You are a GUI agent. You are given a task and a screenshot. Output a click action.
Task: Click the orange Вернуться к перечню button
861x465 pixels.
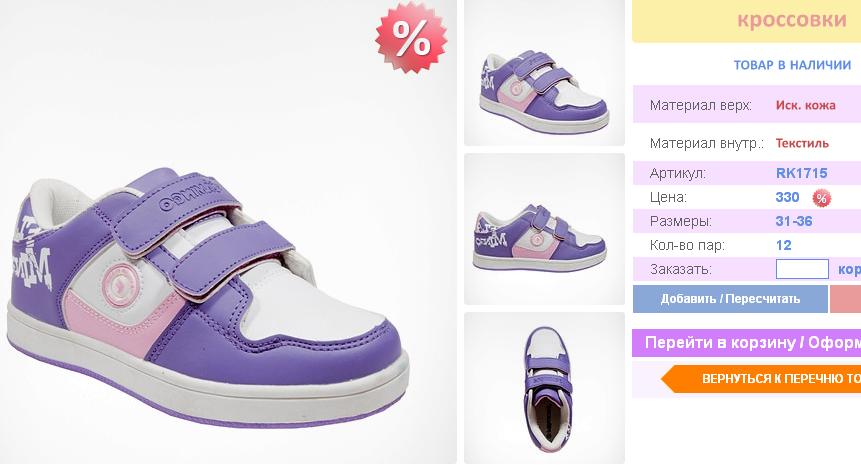click(761, 379)
